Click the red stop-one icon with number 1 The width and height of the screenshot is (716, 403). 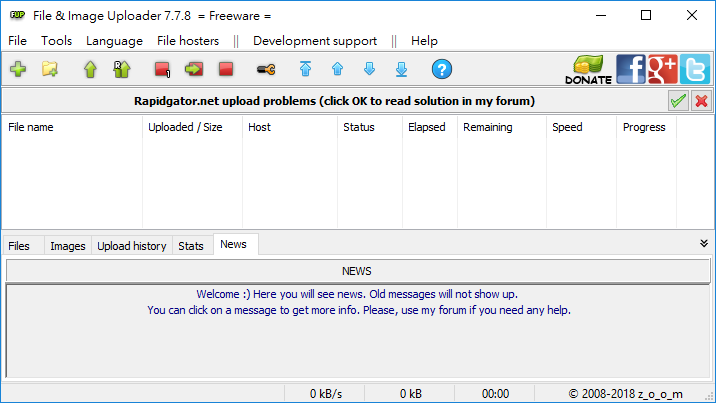coord(162,69)
